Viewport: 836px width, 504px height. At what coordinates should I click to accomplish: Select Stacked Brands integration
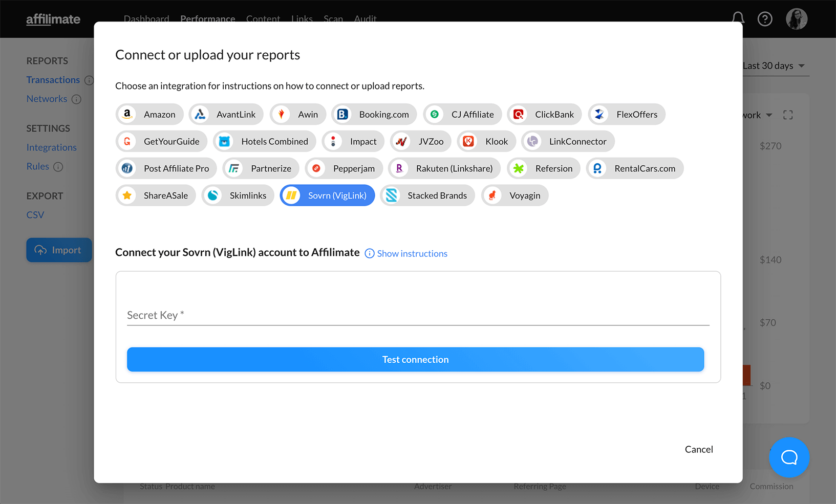point(427,195)
